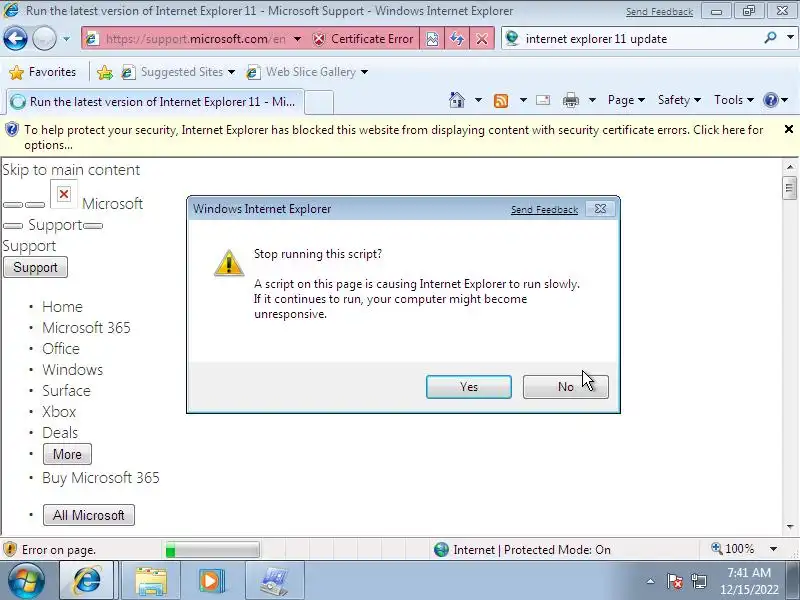Click the broken image placeholder beside Microsoft
The image size is (800, 600).
(64, 194)
